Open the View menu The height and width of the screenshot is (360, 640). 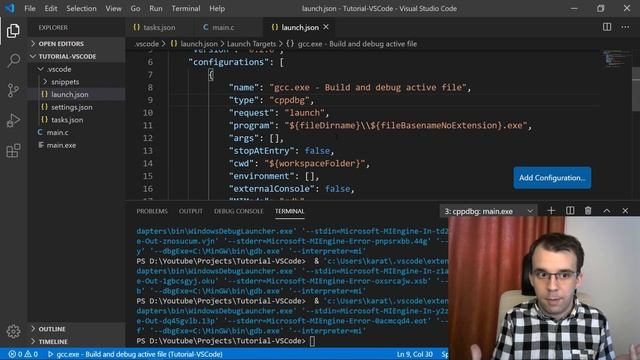pos(113,8)
